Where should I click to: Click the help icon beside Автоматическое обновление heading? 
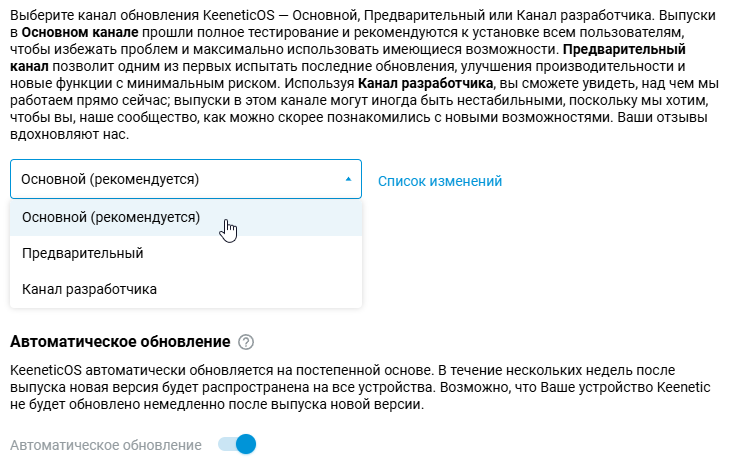(246, 342)
